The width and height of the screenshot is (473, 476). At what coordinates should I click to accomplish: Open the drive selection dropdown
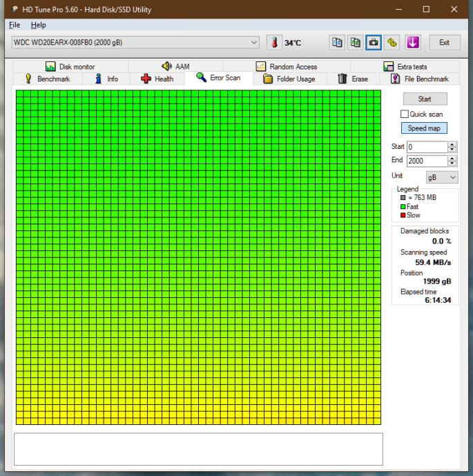point(254,43)
